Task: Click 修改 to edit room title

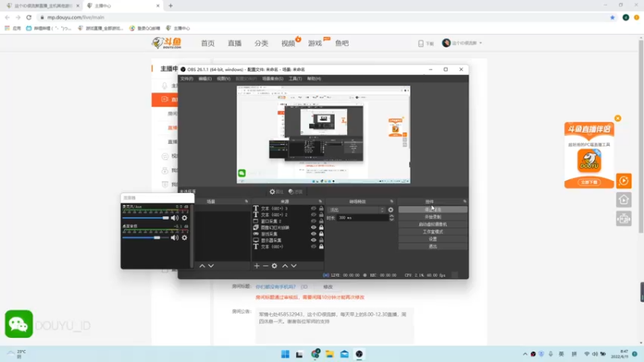Action: click(x=328, y=287)
